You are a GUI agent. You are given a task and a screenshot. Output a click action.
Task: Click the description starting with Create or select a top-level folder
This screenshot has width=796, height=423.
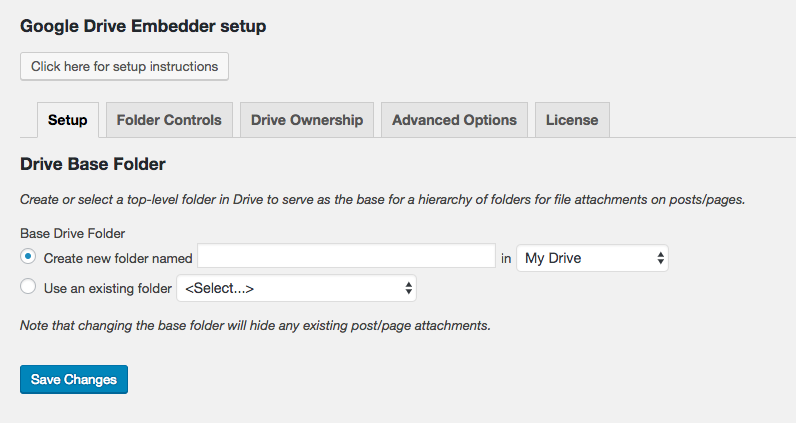[383, 200]
